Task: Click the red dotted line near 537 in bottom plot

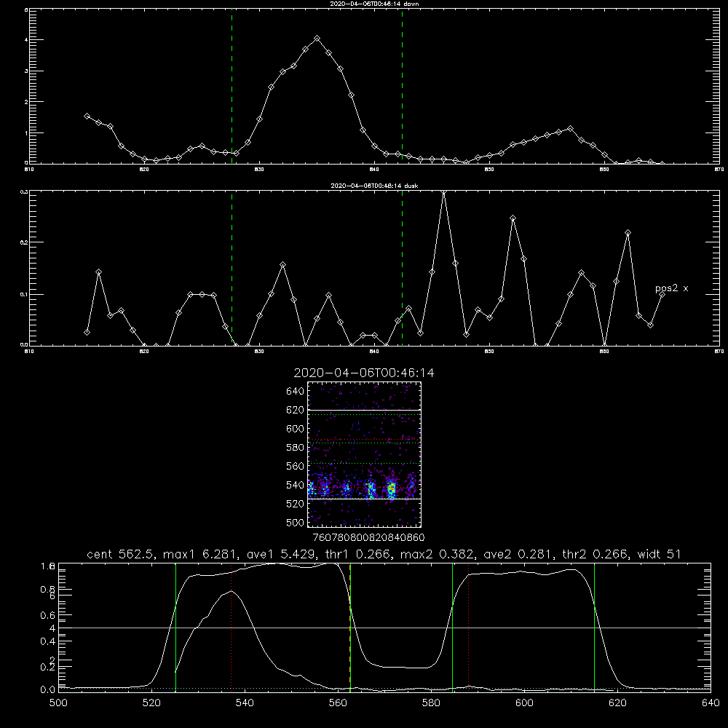Action: [232, 628]
